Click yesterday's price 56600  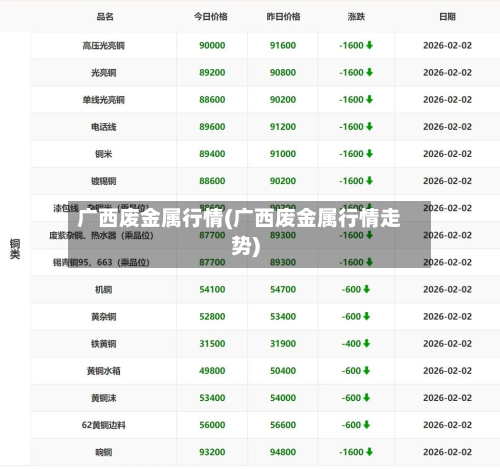pyautogui.click(x=283, y=425)
